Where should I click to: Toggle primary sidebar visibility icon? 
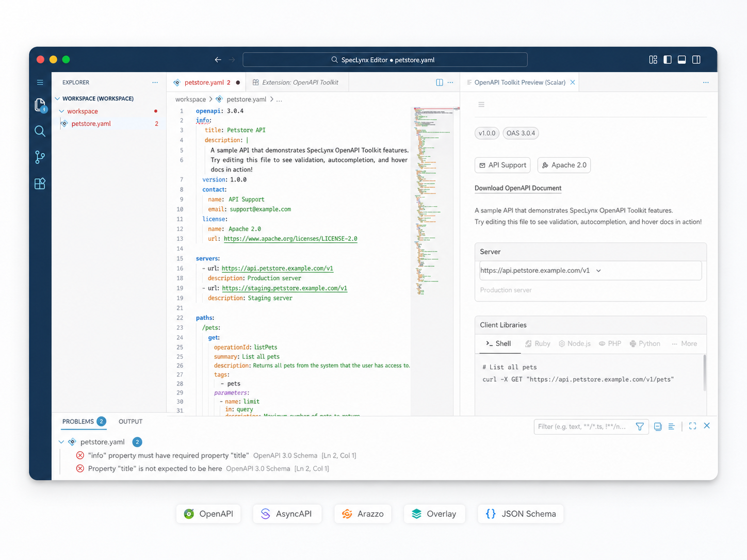(x=668, y=60)
